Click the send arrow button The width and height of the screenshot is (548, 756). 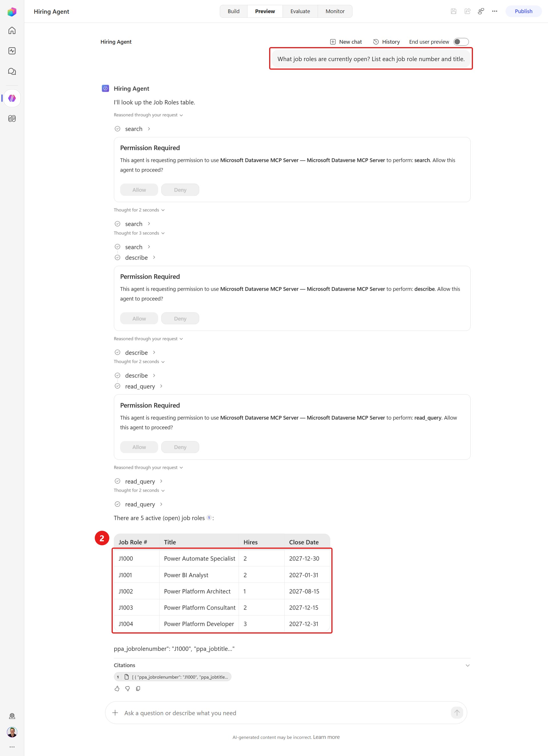457,713
